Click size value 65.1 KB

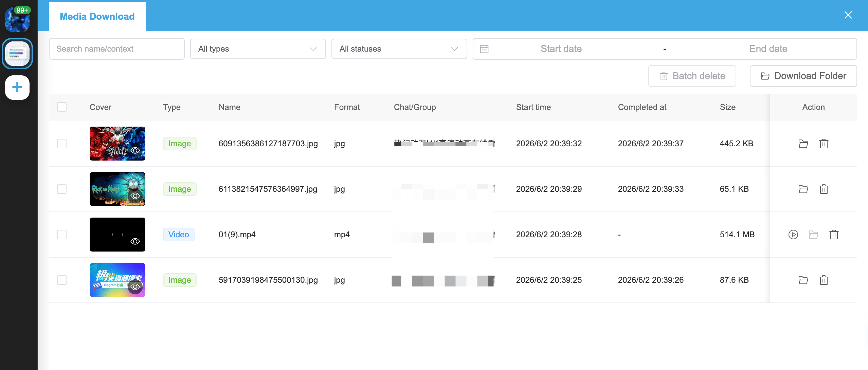point(734,189)
